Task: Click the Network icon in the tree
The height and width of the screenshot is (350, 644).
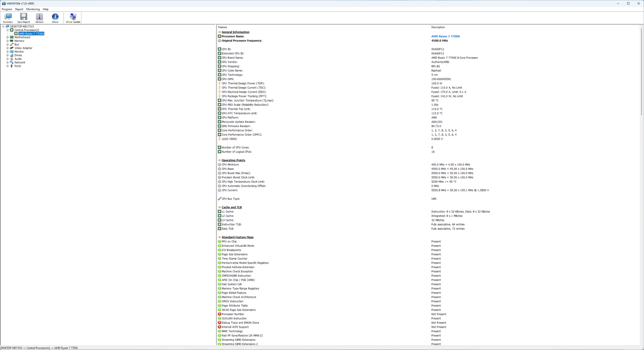Action: [12, 62]
